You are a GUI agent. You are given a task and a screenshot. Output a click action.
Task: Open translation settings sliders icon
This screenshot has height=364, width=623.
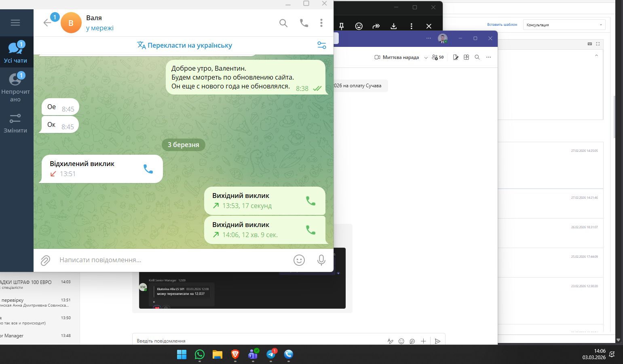[322, 45]
